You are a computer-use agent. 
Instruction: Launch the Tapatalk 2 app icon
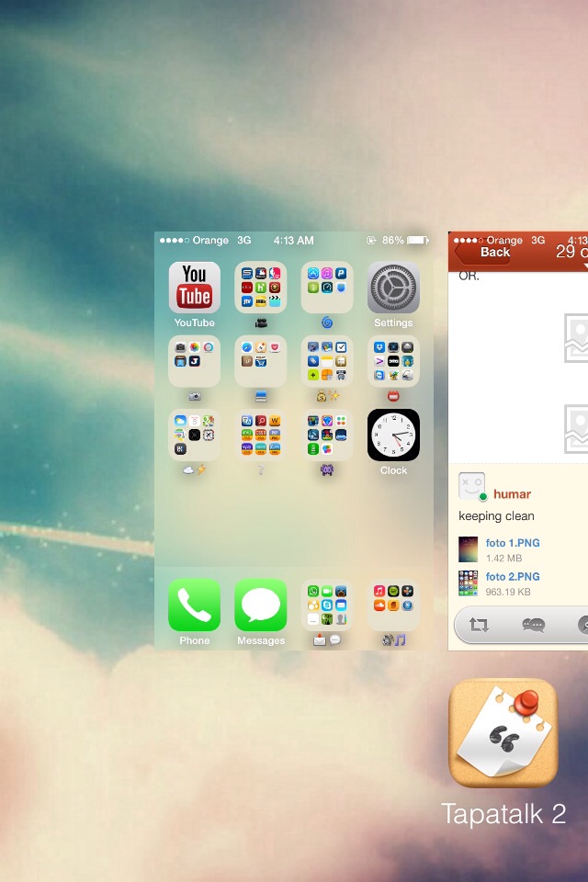tap(503, 733)
